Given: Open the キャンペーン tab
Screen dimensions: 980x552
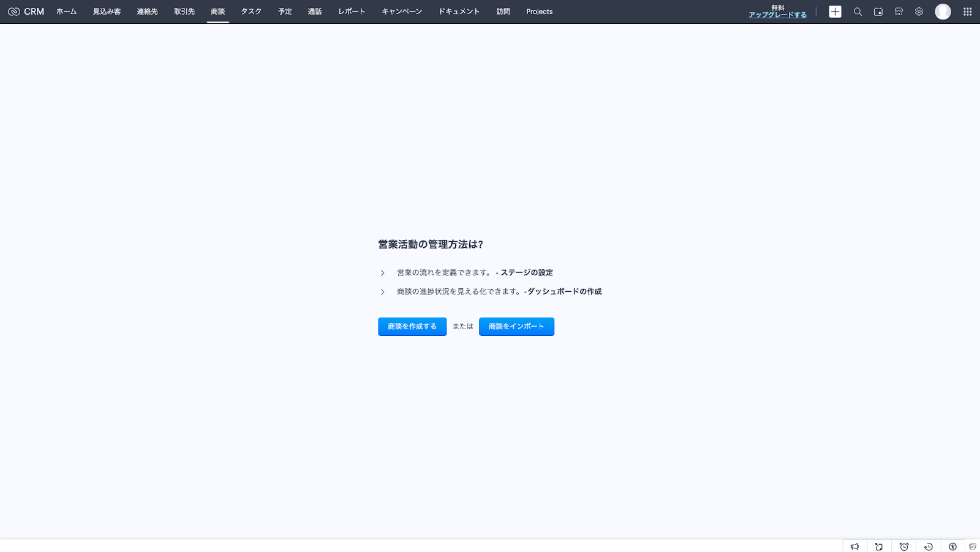Looking at the screenshot, I should (x=402, y=12).
